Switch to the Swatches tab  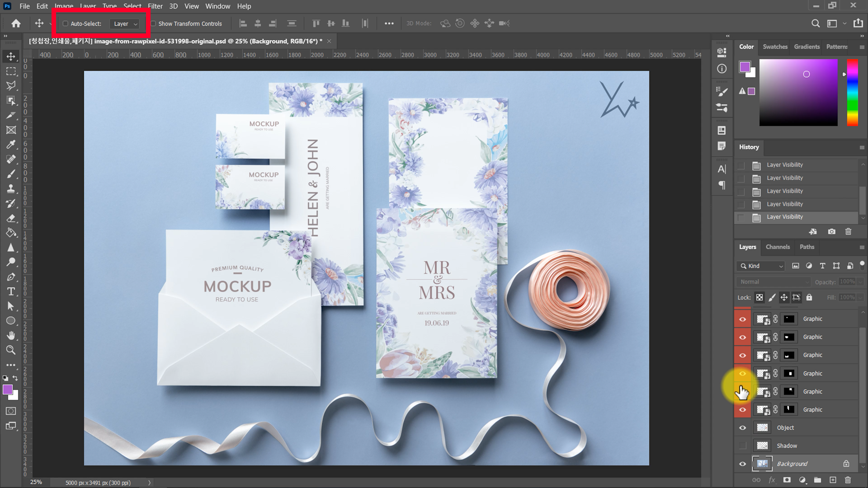click(775, 47)
